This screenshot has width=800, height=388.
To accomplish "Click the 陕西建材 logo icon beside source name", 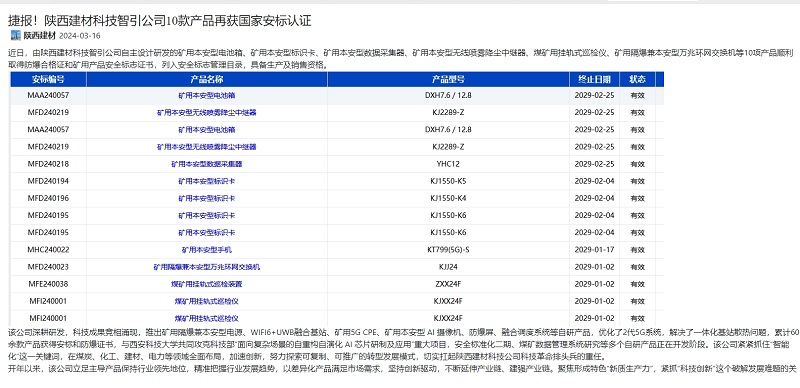I will [x=16, y=35].
